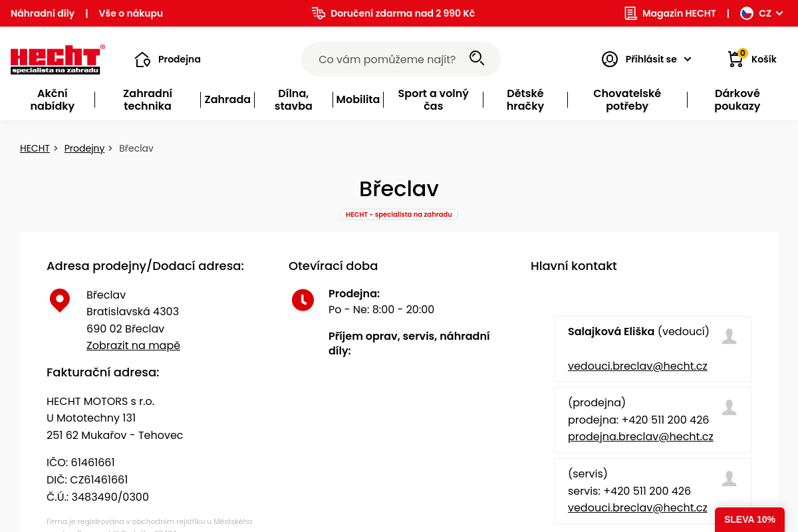Open the shopping cart icon
This screenshot has height=532, width=798.
(735, 59)
